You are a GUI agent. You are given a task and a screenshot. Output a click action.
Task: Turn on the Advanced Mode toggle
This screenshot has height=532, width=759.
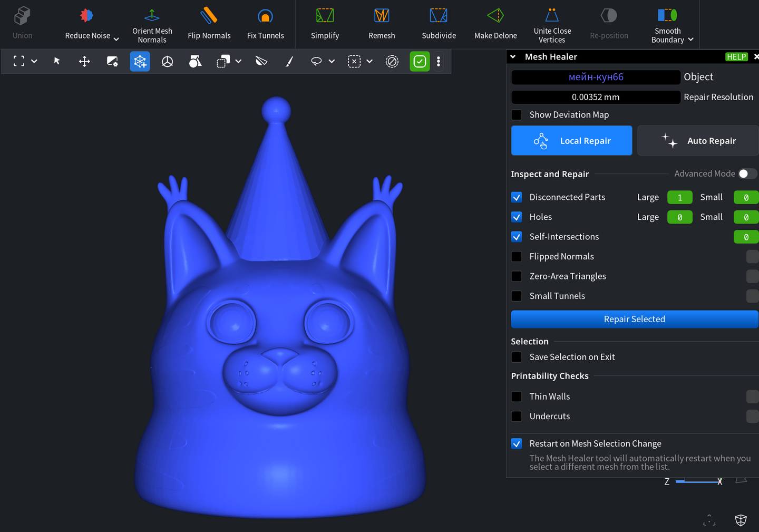(747, 174)
